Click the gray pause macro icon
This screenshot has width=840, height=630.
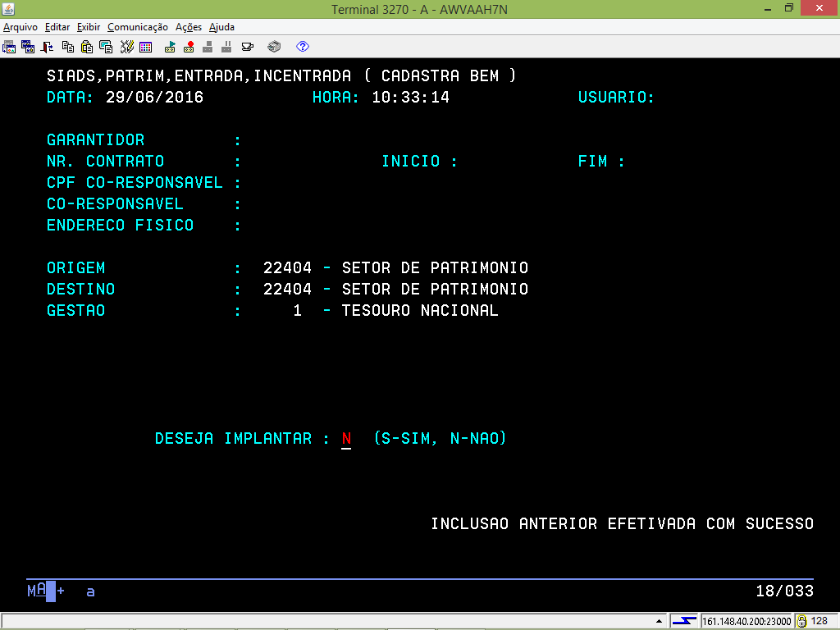click(226, 47)
